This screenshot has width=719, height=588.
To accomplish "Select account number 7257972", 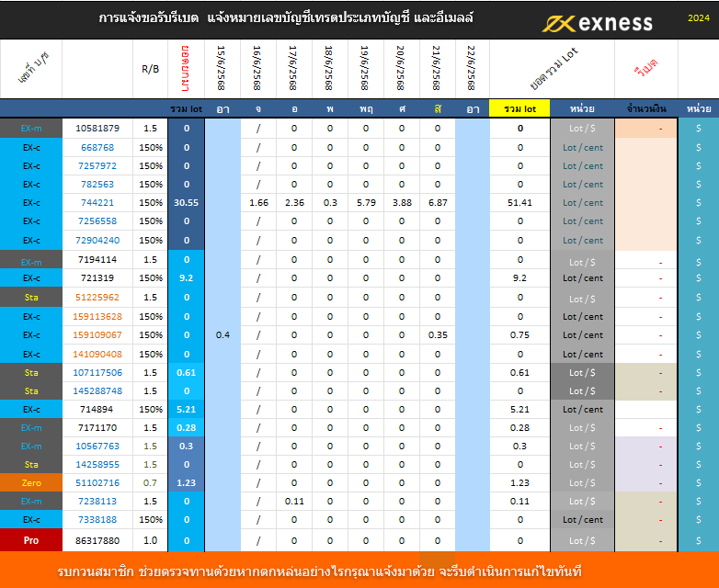I will pos(97,166).
